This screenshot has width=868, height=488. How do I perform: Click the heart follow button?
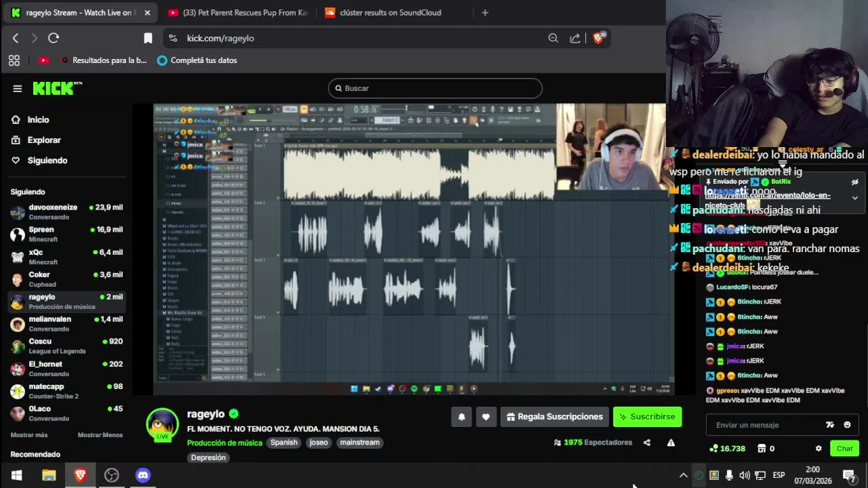click(486, 417)
